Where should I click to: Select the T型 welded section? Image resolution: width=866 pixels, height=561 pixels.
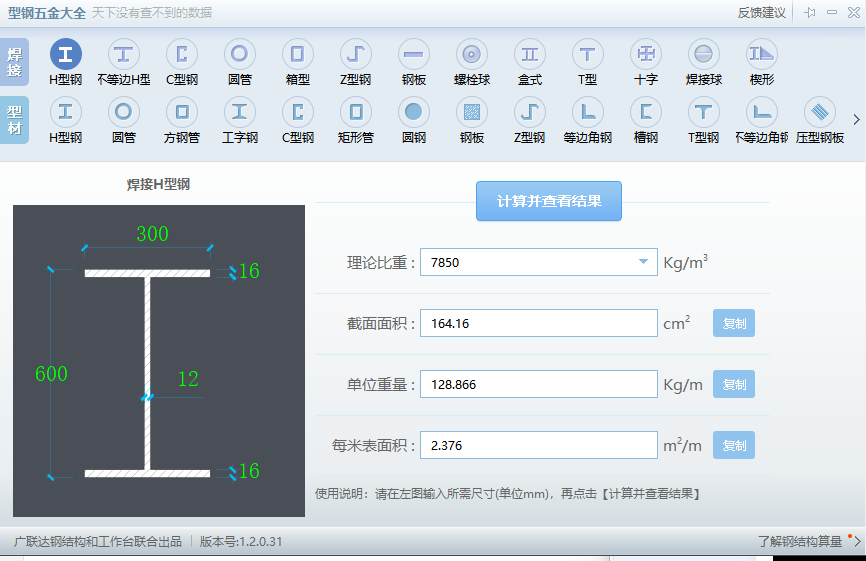[588, 54]
